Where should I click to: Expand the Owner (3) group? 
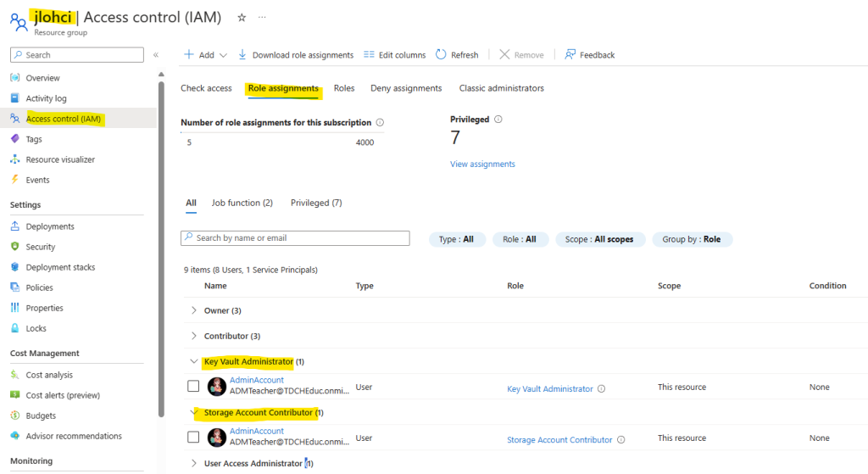[194, 310]
